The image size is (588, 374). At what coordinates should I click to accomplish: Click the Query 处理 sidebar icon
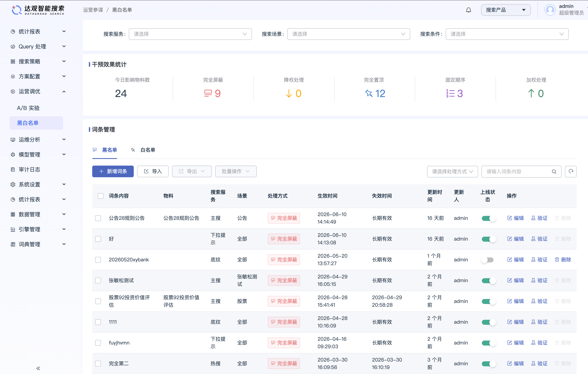point(13,46)
